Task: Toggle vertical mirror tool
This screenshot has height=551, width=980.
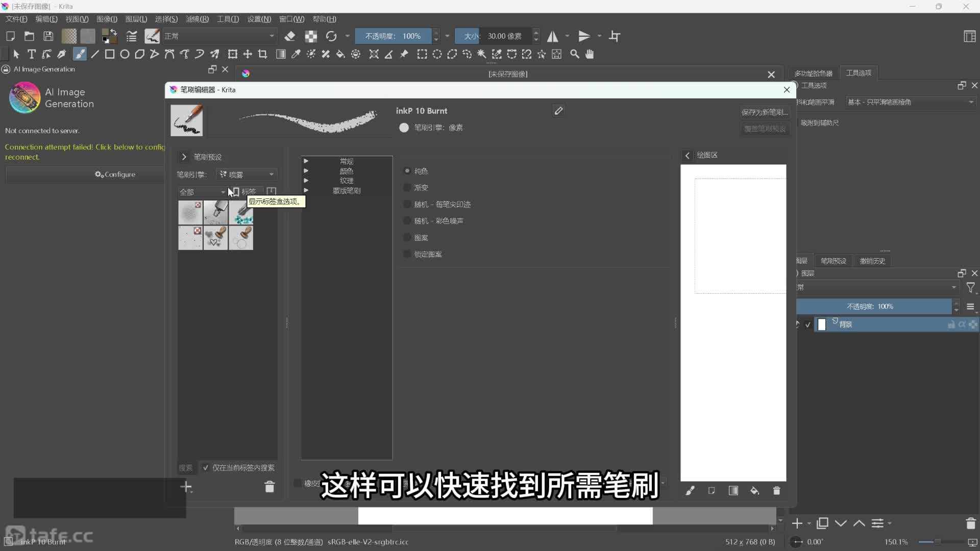Action: tap(584, 36)
